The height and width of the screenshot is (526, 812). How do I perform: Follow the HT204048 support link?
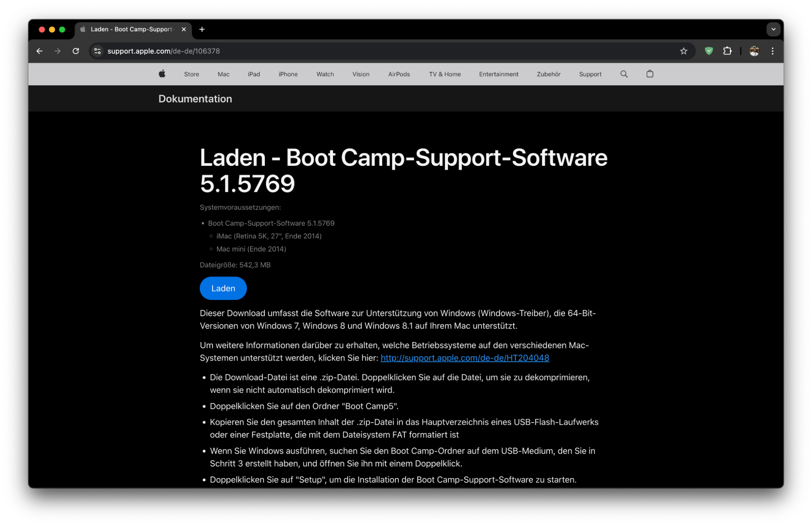[465, 358]
